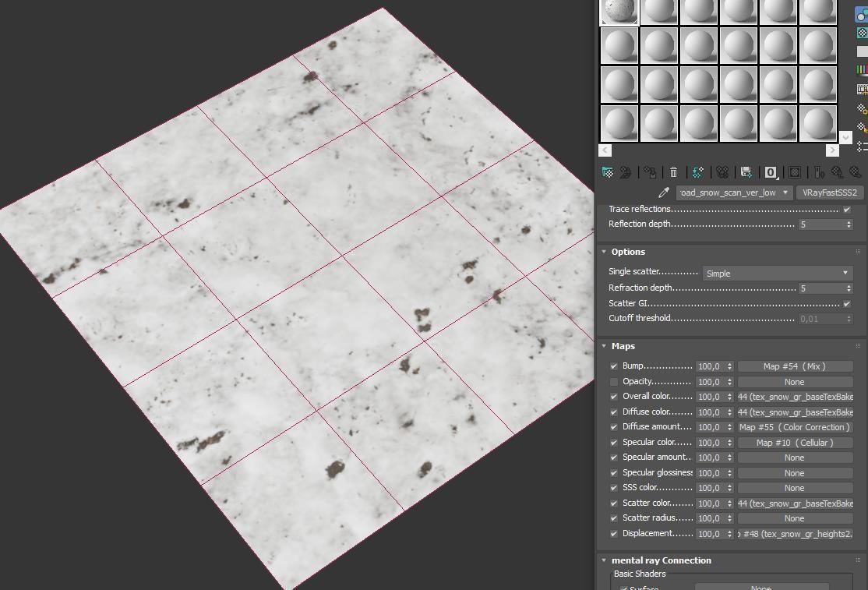Click the Make Unique icon

(722, 173)
